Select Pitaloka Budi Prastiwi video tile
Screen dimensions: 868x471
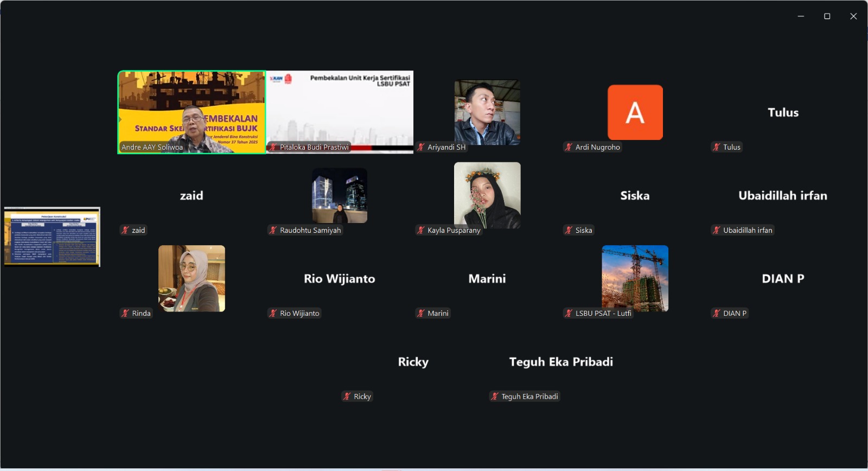340,112
